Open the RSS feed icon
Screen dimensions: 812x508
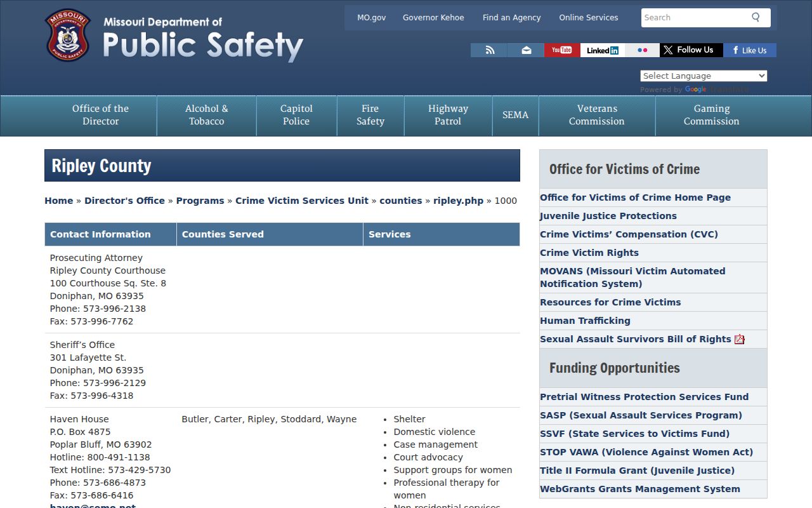pos(489,50)
